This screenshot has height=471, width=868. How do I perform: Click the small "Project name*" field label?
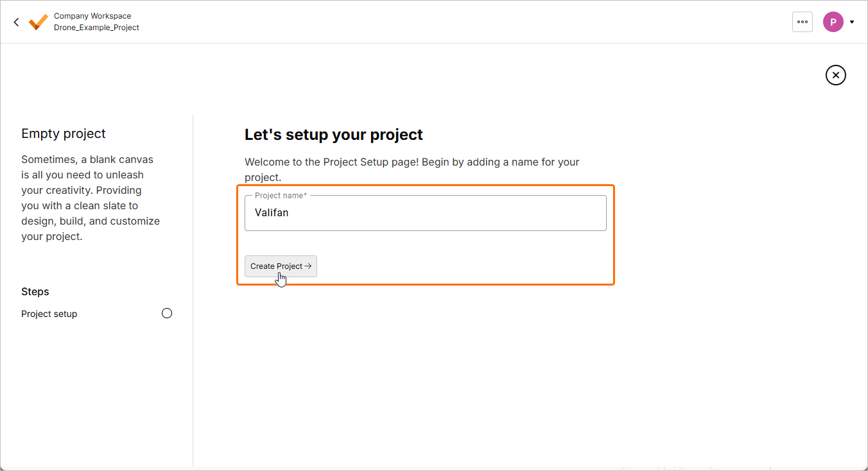(281, 195)
